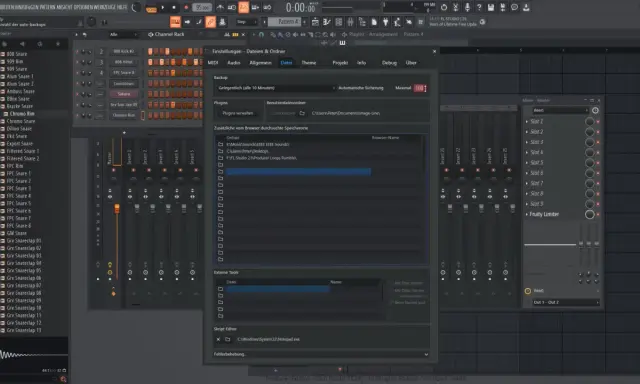Switch to the Theme settings tab
This screenshot has width=640, height=384.
click(x=309, y=63)
